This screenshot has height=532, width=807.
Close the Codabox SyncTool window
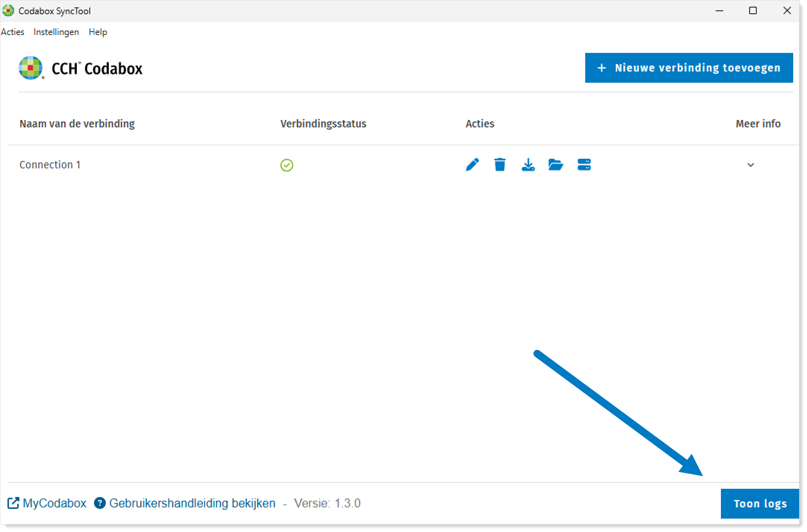787,11
